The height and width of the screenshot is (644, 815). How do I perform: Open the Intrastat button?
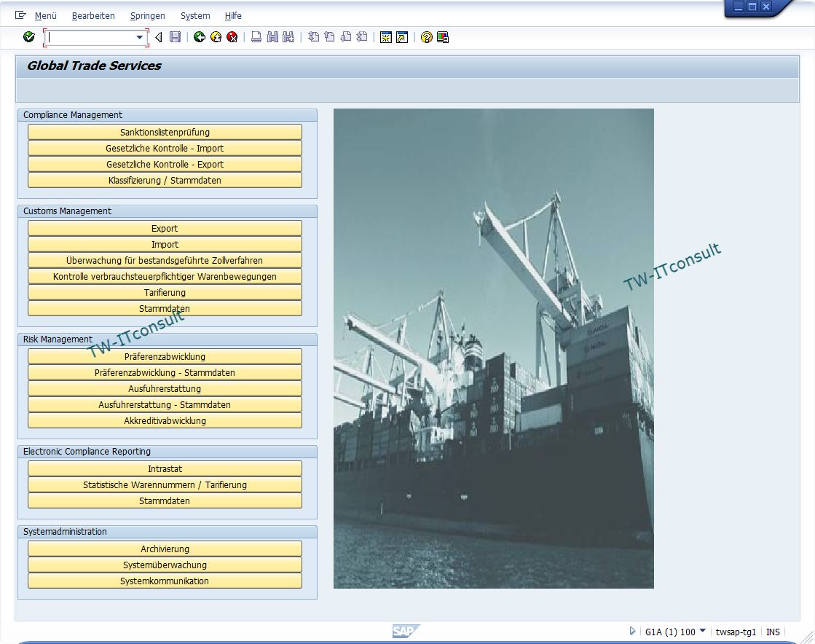pos(165,468)
